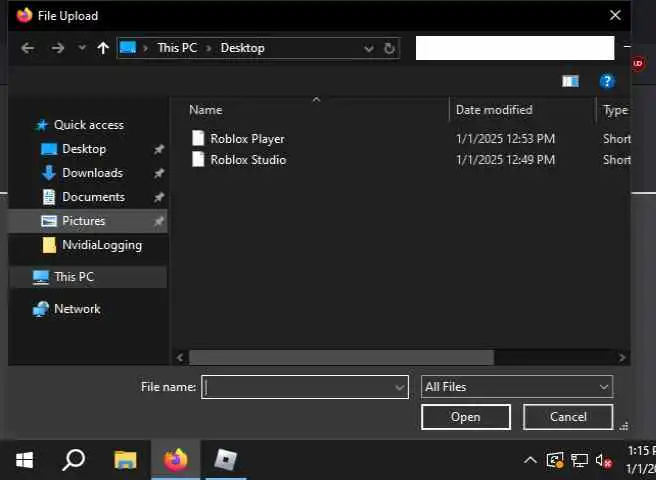The image size is (656, 480).
Task: Click the pin icon next to Pictures
Action: (159, 221)
